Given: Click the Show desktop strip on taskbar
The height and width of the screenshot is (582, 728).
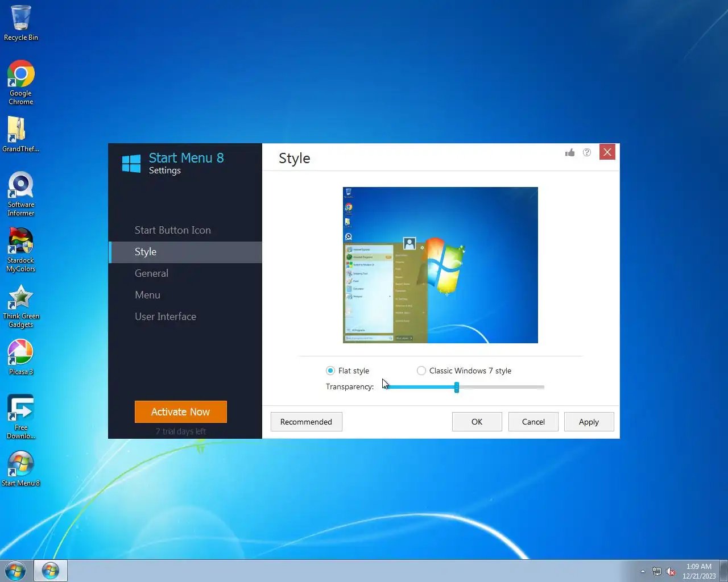Looking at the screenshot, I should 723,571.
